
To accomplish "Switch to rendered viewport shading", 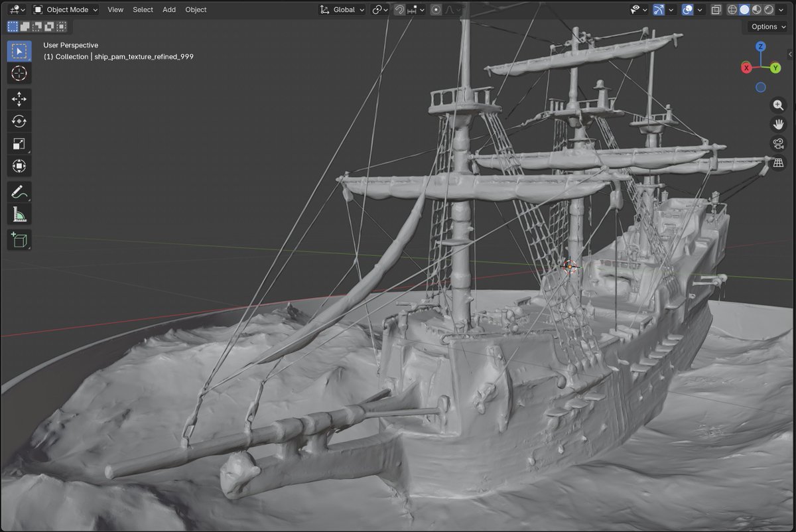I will (x=768, y=10).
